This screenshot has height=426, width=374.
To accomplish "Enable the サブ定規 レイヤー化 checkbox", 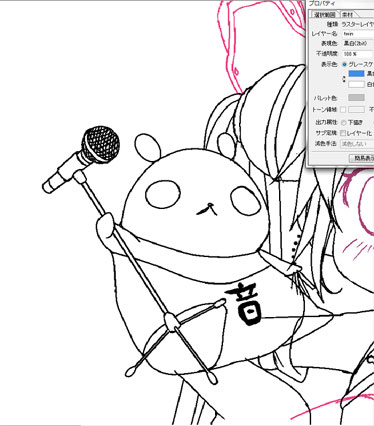I will (x=343, y=133).
